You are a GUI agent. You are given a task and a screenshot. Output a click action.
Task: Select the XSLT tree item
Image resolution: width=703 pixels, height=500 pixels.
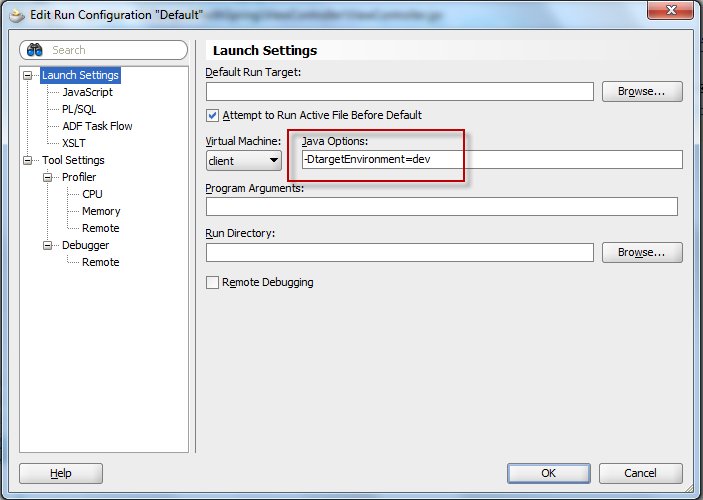[74, 143]
